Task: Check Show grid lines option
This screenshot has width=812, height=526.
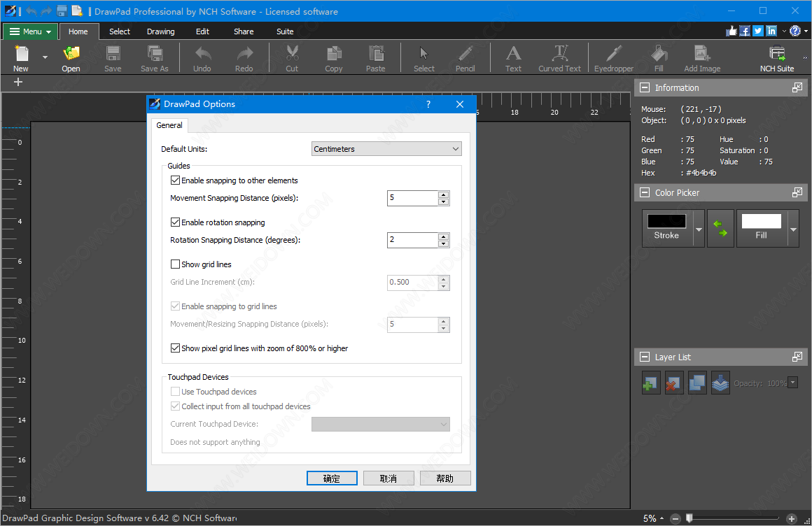Action: pos(175,264)
